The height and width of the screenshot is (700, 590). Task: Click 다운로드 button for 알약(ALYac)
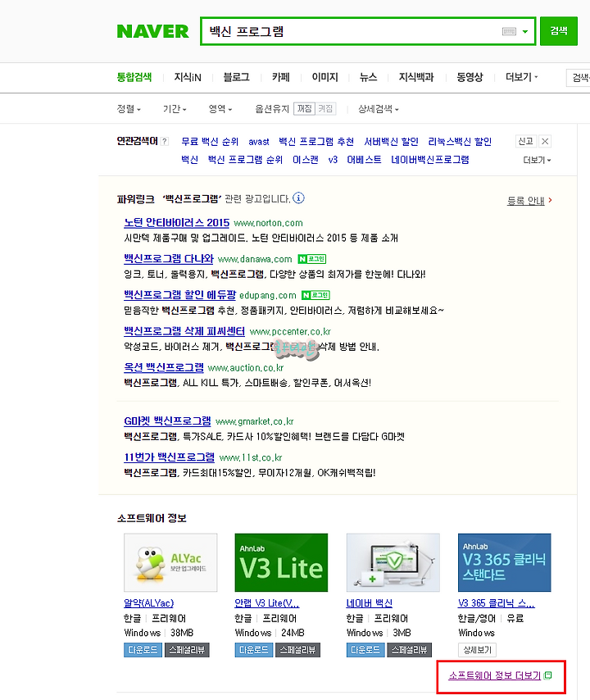pyautogui.click(x=143, y=650)
